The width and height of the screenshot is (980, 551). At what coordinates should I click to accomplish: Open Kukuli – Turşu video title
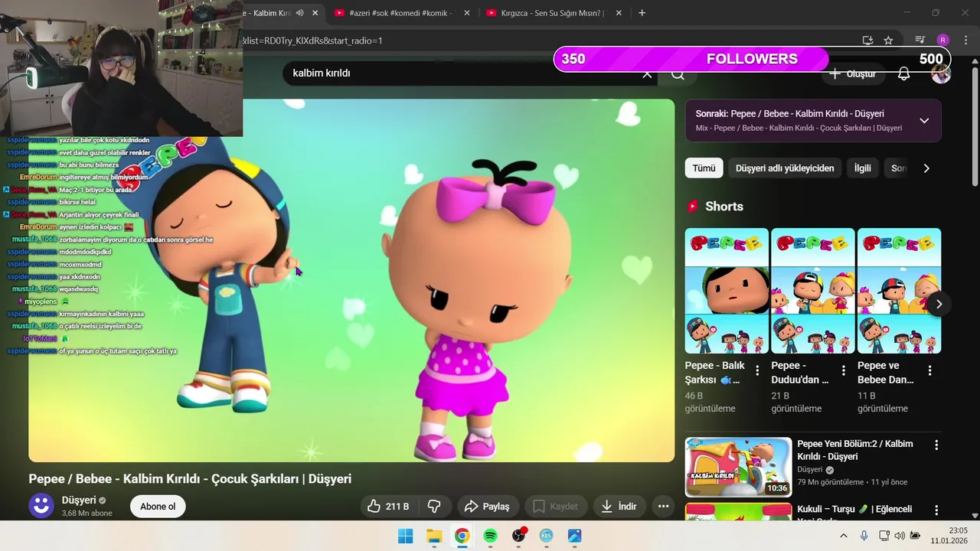855,510
